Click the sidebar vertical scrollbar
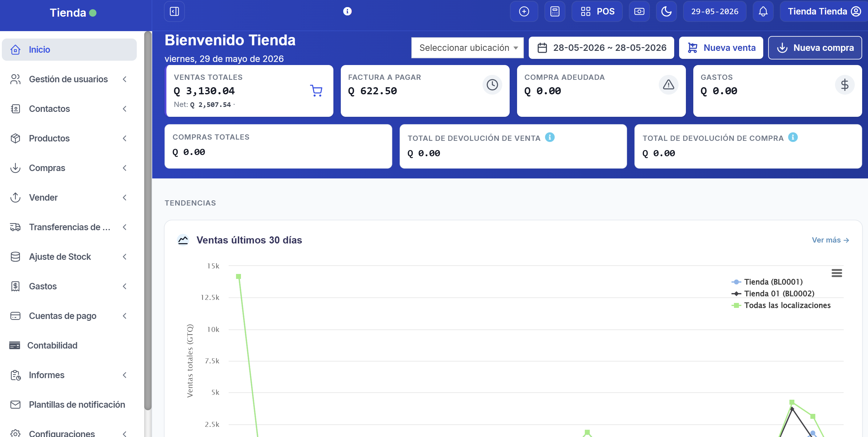 pyautogui.click(x=148, y=220)
